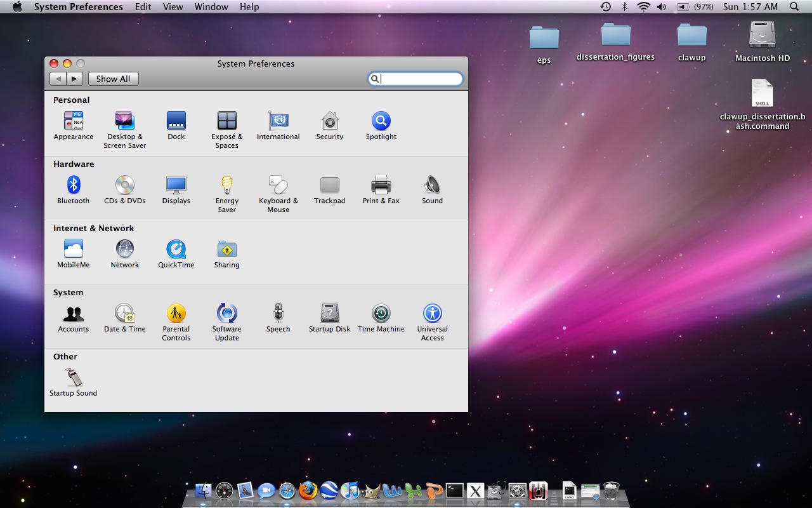
Task: Open the Network preference pane
Action: (x=125, y=250)
